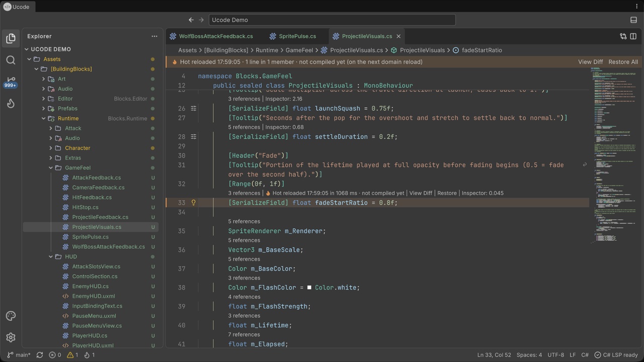Open the Manage settings gear icon

(x=11, y=337)
